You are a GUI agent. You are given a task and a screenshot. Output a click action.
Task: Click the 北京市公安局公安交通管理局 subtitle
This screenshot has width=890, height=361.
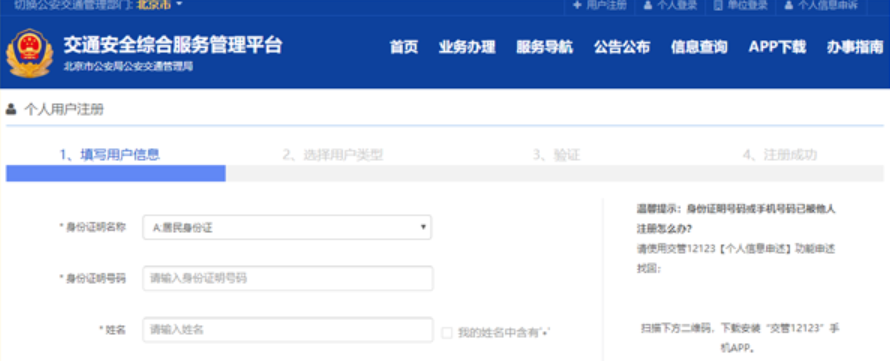[128, 67]
